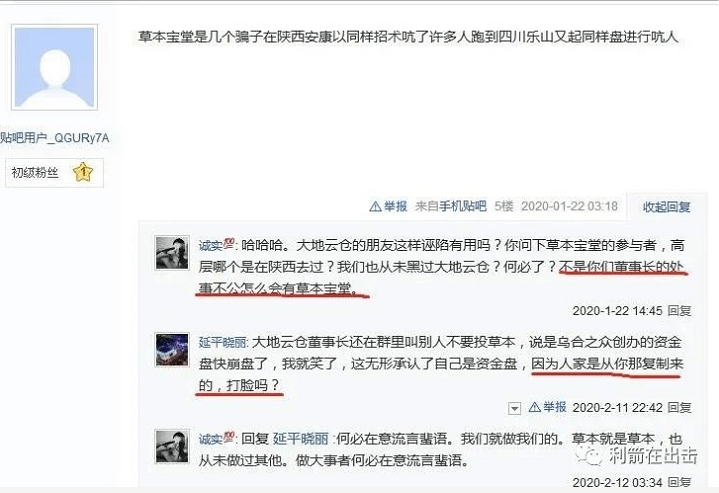Screen dimensions: 719x493
Task: Report 延平晓丽's reply via 举报
Action: [x=555, y=407]
